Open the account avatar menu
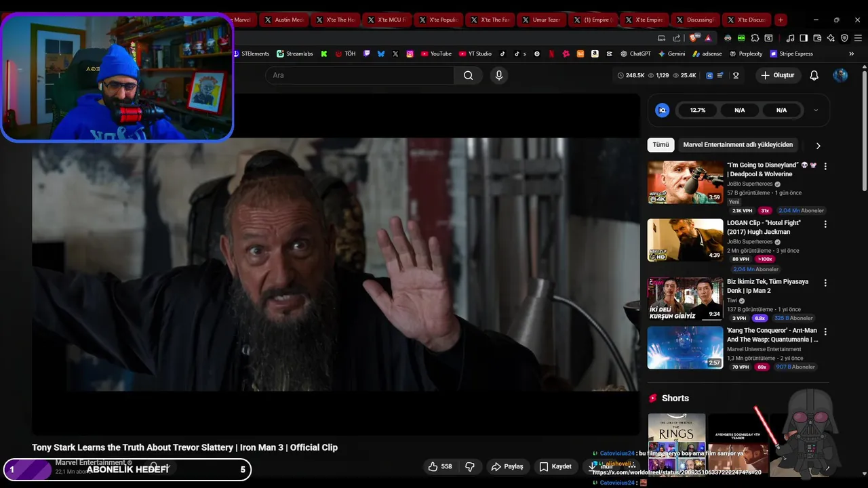Image resolution: width=868 pixels, height=488 pixels. pos(840,75)
